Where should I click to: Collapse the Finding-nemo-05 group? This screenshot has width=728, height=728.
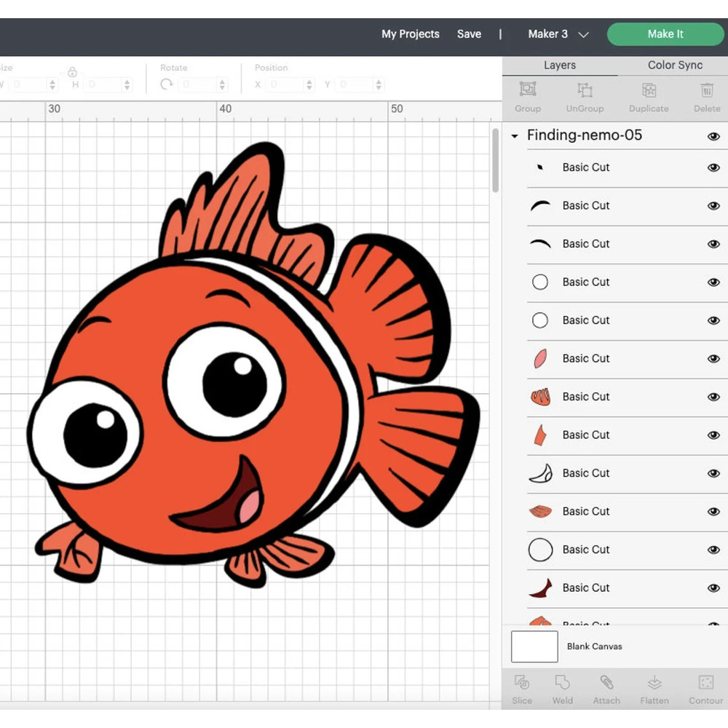click(x=514, y=135)
